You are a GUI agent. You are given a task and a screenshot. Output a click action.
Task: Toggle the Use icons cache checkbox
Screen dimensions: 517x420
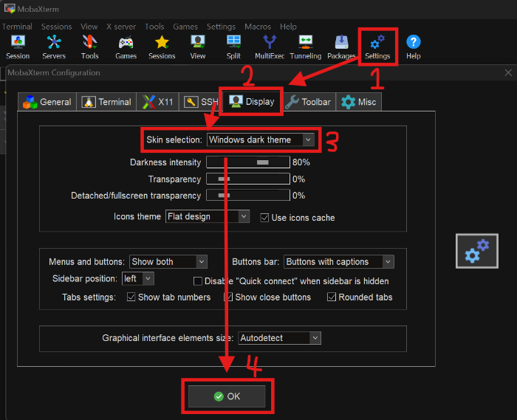[264, 218]
